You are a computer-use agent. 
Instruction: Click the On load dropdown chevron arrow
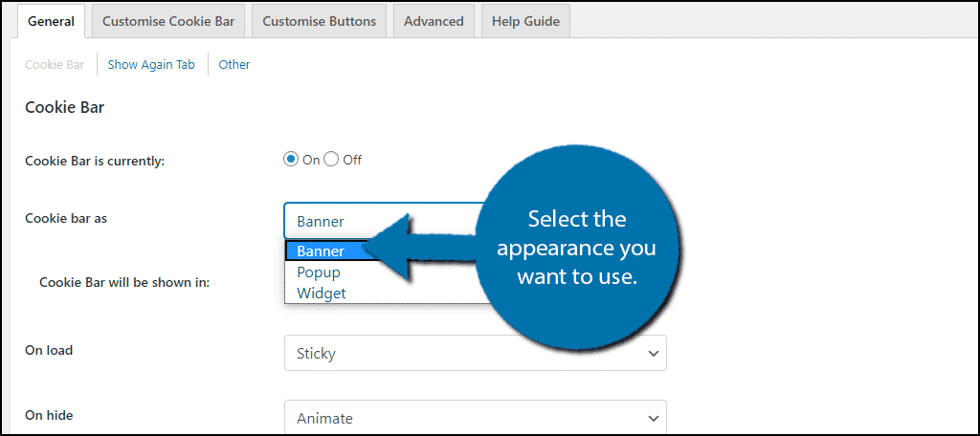tap(653, 354)
